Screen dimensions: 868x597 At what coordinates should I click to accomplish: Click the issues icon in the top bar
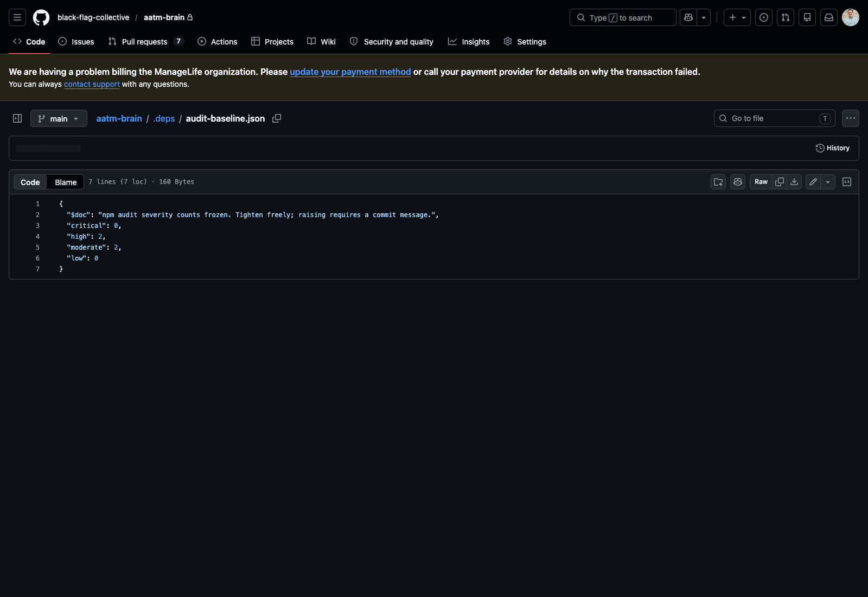(x=764, y=17)
